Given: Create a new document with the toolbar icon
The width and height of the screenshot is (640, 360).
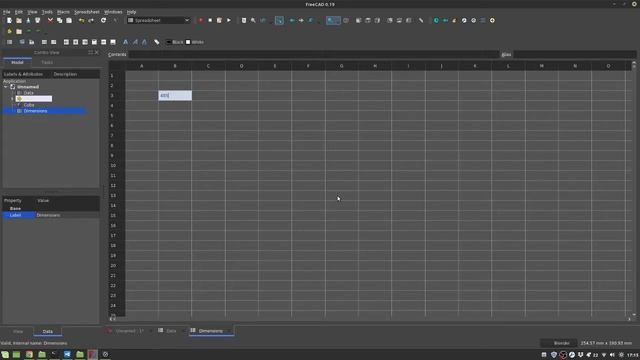Looking at the screenshot, I should 9,20.
